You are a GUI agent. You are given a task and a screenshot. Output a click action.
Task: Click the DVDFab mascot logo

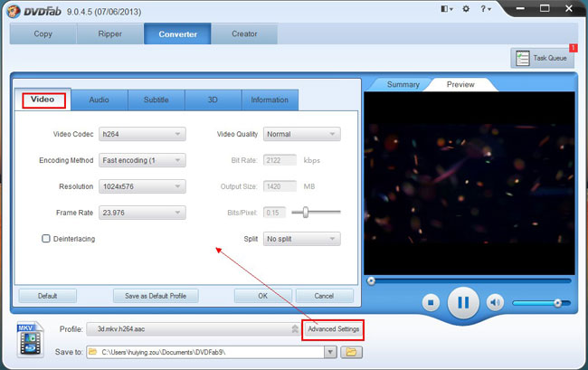pos(14,12)
